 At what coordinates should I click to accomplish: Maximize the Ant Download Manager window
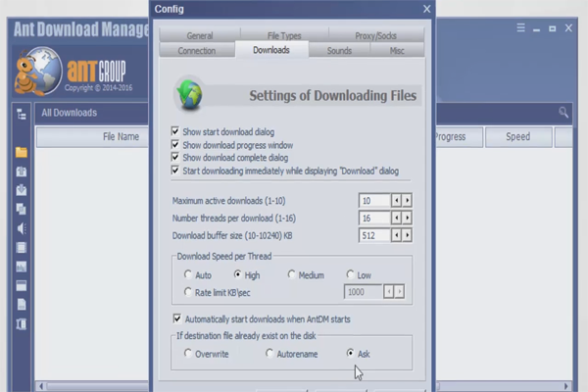pyautogui.click(x=553, y=28)
